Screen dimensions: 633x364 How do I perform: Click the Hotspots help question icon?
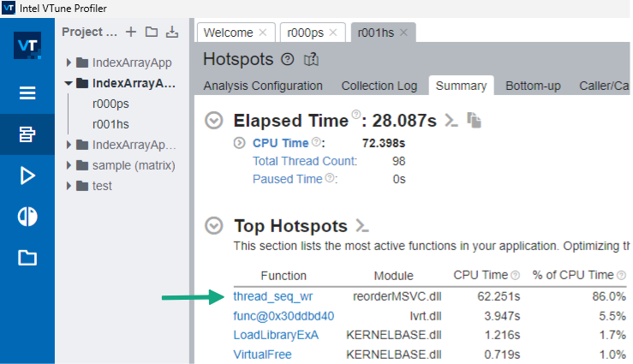[x=288, y=60]
